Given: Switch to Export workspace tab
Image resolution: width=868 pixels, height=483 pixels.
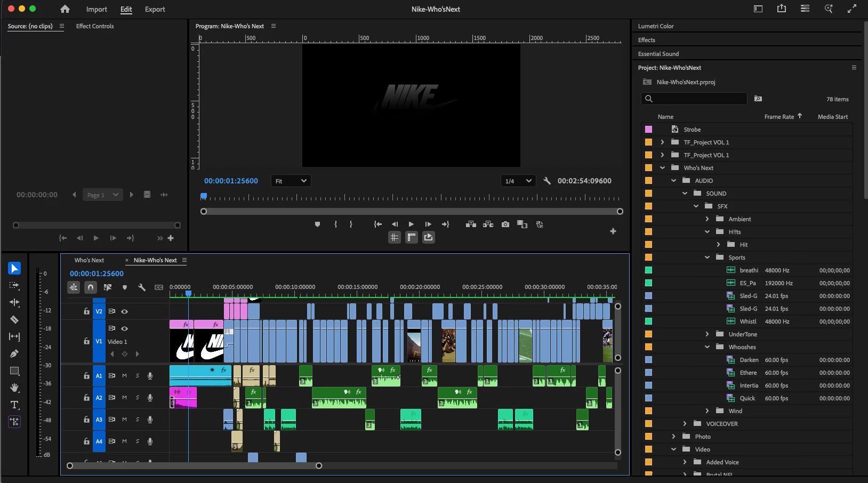Looking at the screenshot, I should point(155,9).
